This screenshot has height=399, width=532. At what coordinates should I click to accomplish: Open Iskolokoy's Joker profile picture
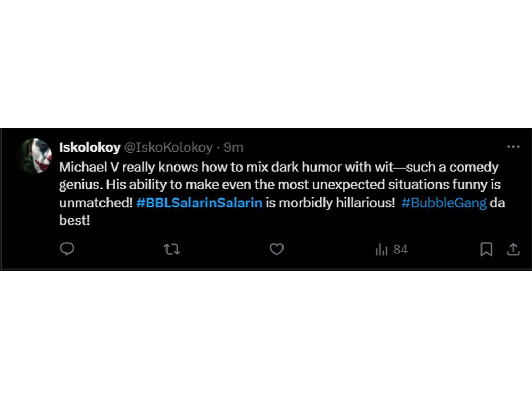tap(35, 156)
